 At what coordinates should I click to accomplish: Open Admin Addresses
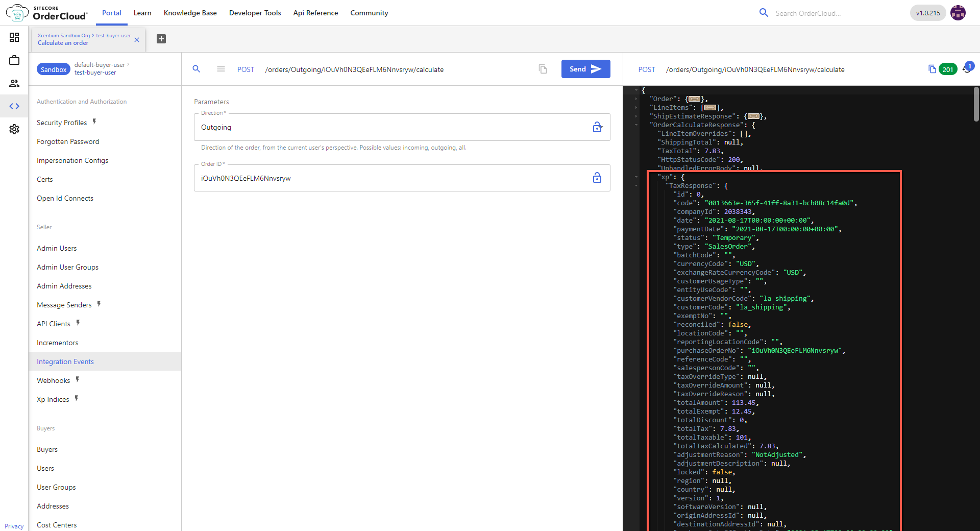64,286
